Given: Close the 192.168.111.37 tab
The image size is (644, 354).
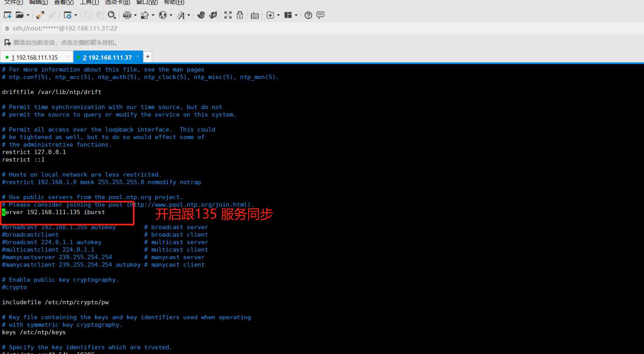Looking at the screenshot, I should pyautogui.click(x=137, y=56).
